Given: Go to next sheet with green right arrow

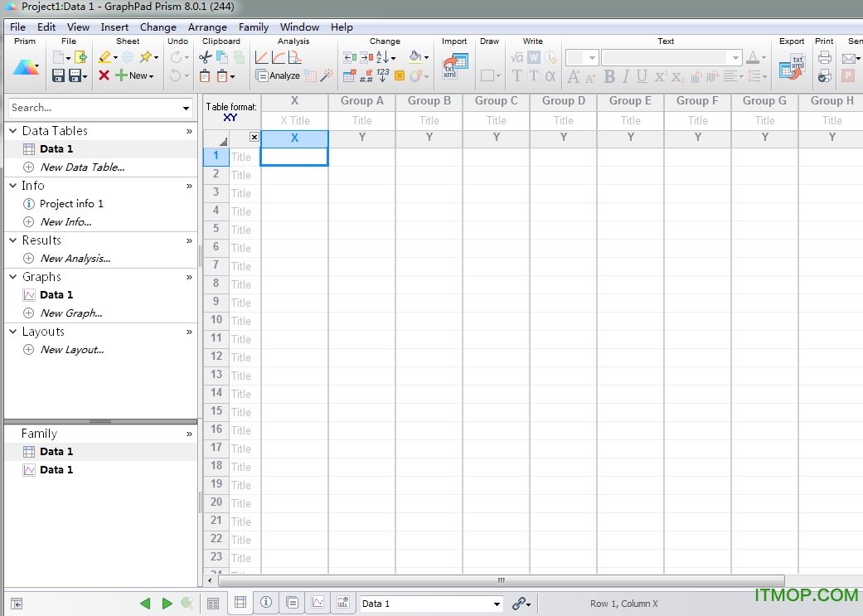Looking at the screenshot, I should pyautogui.click(x=167, y=604).
